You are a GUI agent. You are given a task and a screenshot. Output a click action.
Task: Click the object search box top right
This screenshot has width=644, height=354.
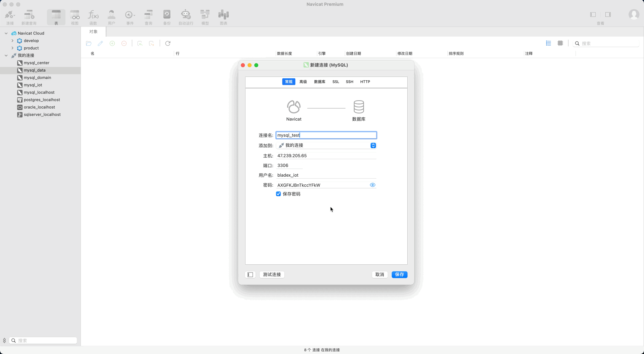(x=607, y=43)
